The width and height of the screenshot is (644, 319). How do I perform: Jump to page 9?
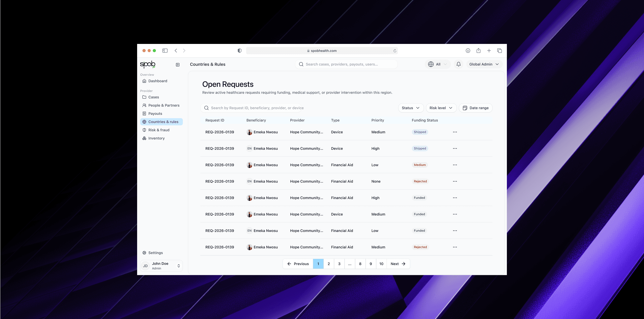(371, 264)
